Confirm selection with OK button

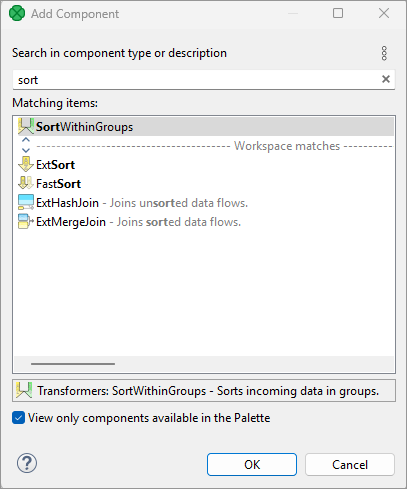(252, 464)
